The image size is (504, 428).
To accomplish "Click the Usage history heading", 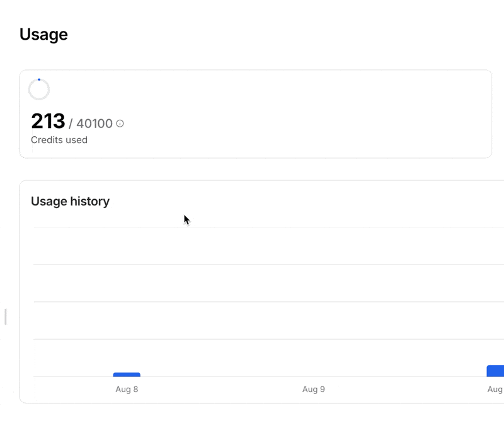I will [70, 201].
